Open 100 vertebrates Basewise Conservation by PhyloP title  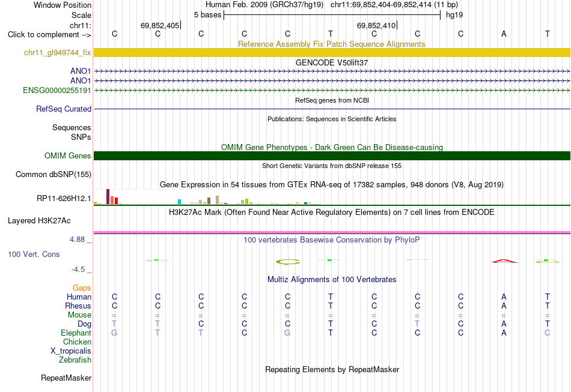coord(332,240)
